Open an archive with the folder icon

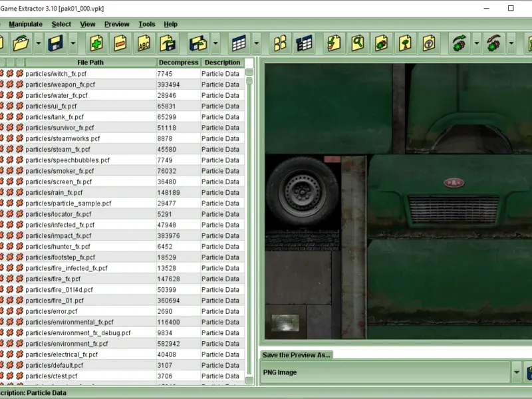[21, 43]
